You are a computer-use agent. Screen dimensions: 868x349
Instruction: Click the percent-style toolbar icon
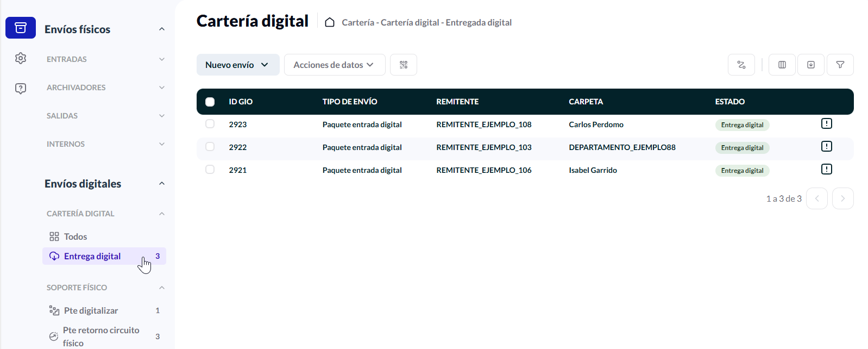click(x=741, y=65)
